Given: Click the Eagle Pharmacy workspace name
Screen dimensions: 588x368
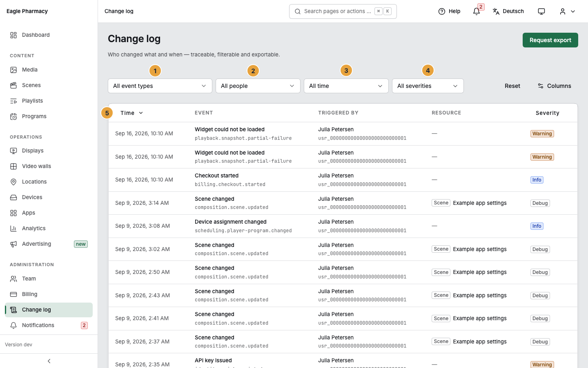Looking at the screenshot, I should (27, 11).
